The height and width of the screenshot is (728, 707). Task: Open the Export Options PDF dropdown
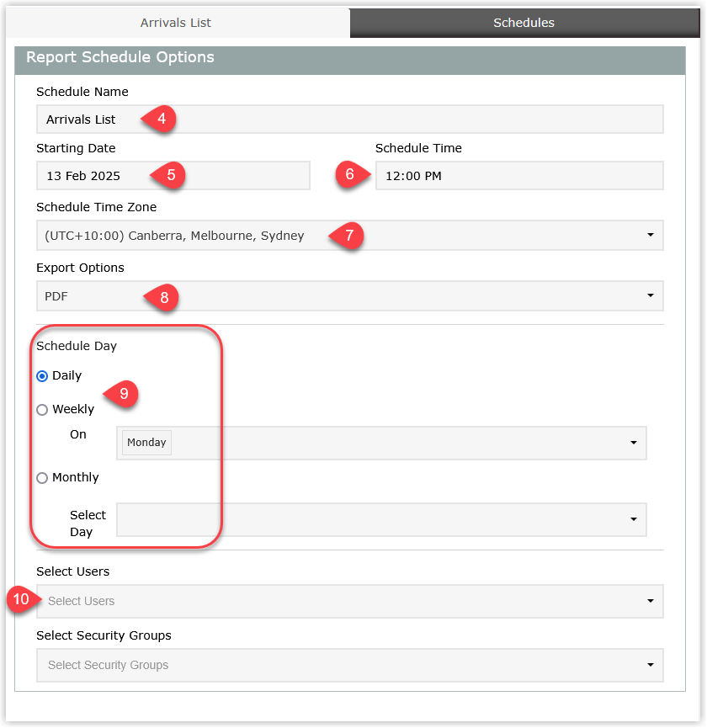pos(350,295)
